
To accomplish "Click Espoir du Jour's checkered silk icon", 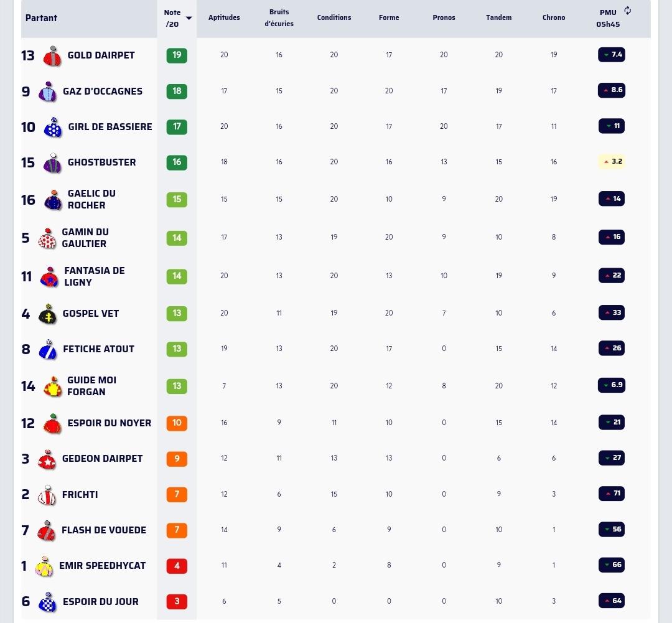I will click(47, 602).
